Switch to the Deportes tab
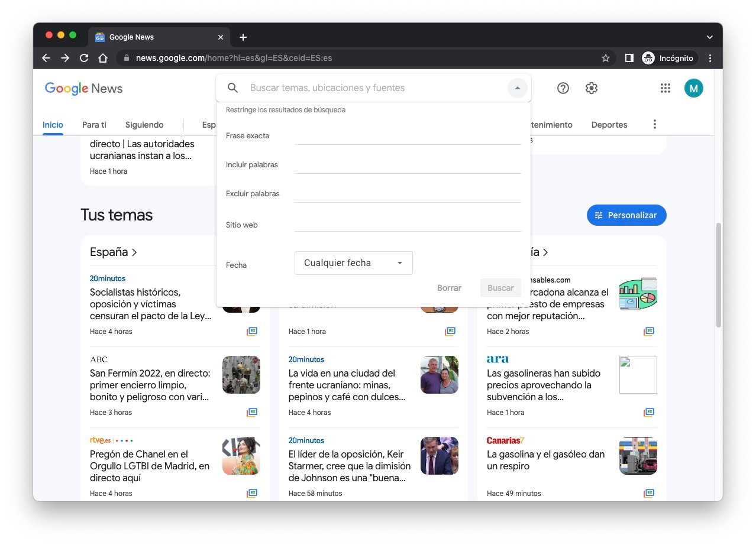The height and width of the screenshot is (545, 756). 609,125
